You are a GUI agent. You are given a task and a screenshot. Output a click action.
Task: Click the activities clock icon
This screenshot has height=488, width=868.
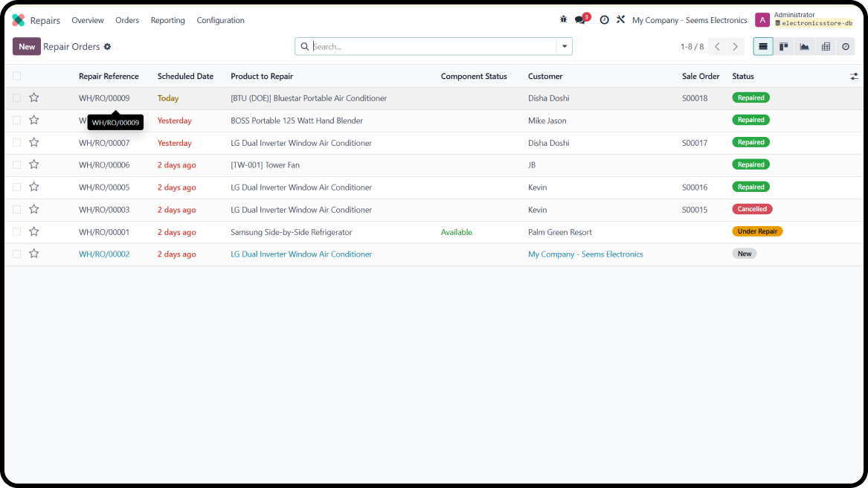pos(604,20)
